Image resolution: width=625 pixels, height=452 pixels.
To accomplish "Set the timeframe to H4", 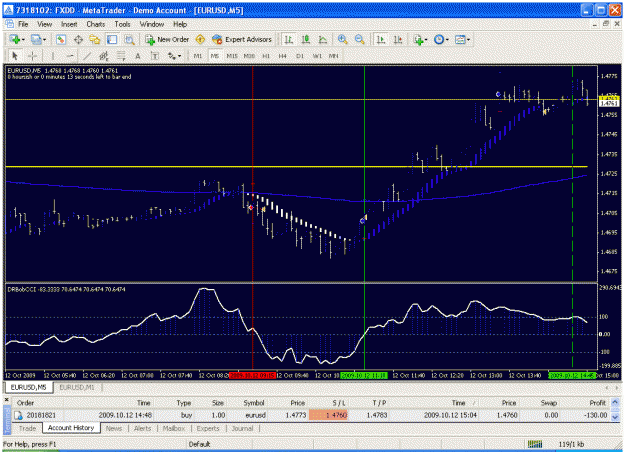I will [x=283, y=56].
